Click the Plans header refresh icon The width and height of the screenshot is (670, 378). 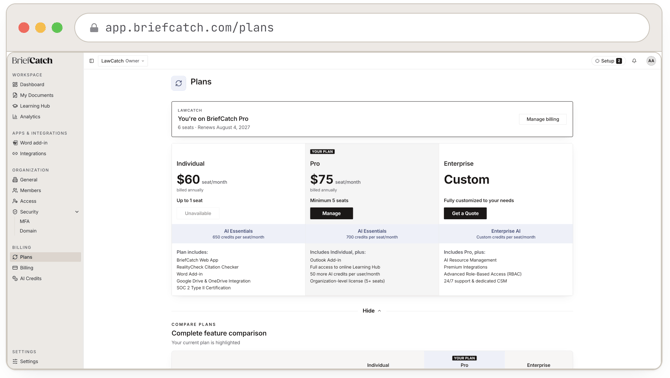[179, 83]
